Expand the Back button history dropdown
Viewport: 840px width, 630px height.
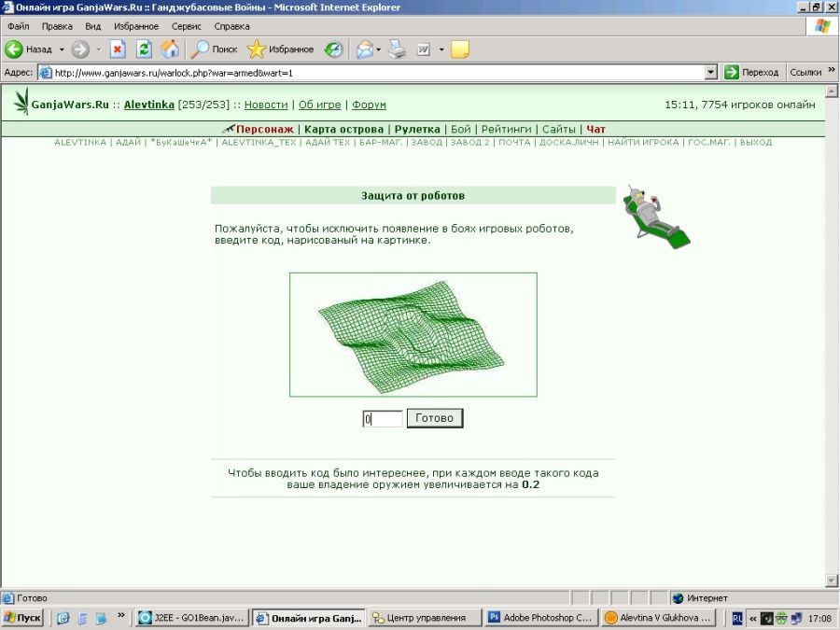(x=62, y=49)
